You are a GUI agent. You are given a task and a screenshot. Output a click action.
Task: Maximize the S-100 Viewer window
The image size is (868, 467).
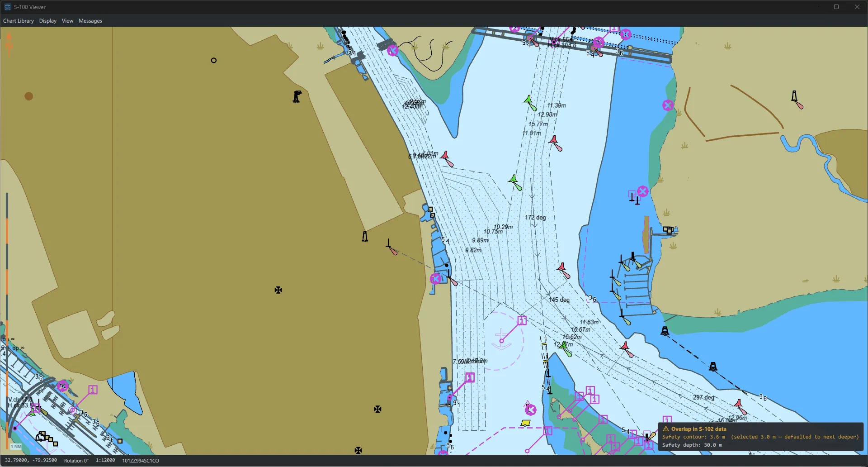point(836,7)
